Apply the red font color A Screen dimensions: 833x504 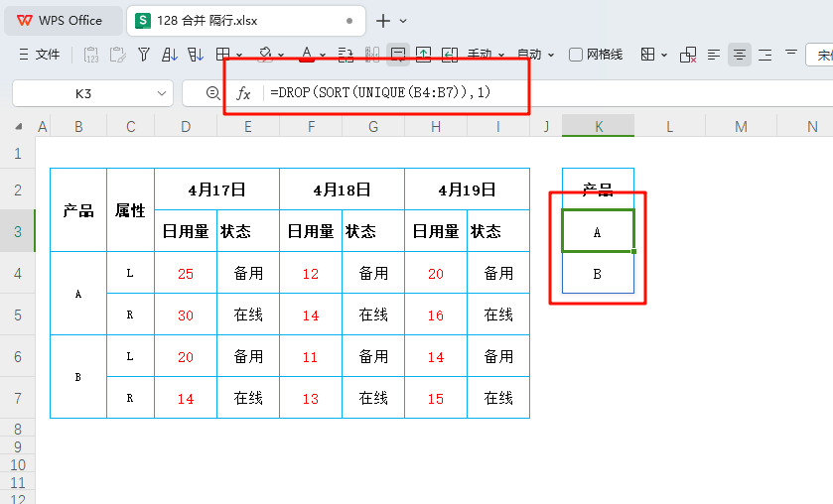[x=307, y=55]
